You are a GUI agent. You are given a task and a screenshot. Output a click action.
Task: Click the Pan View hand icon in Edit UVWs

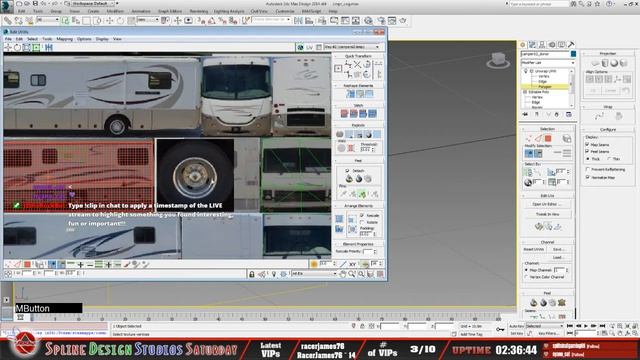[x=342, y=274]
